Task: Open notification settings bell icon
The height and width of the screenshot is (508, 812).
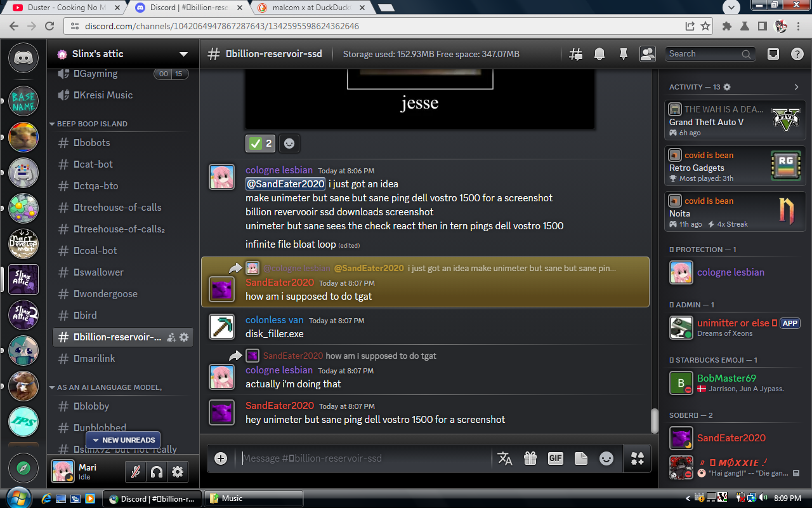Action: click(599, 54)
